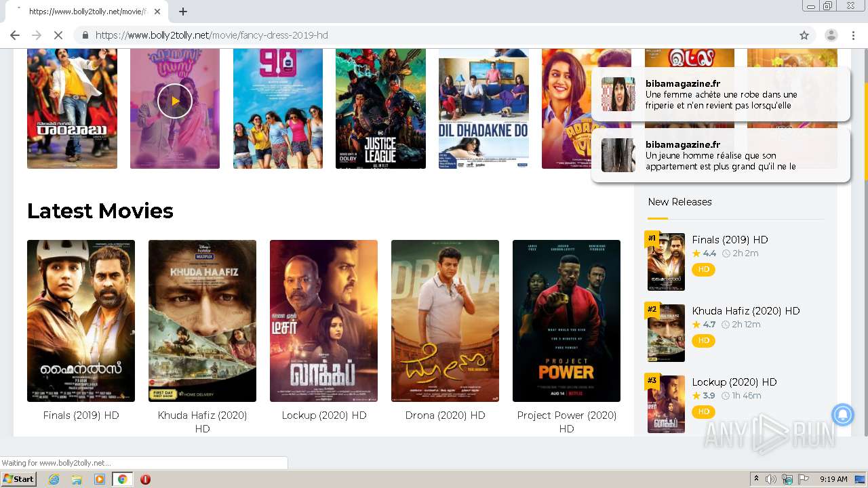
Task: Open the media player taskbar icon
Action: pos(100,479)
